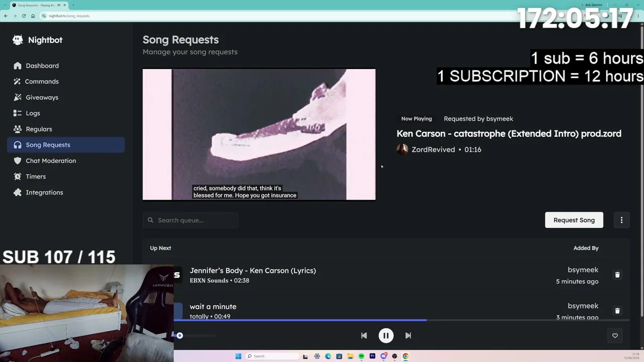This screenshot has width=644, height=362.
Task: Favorite the current song with heart icon
Action: 615,336
